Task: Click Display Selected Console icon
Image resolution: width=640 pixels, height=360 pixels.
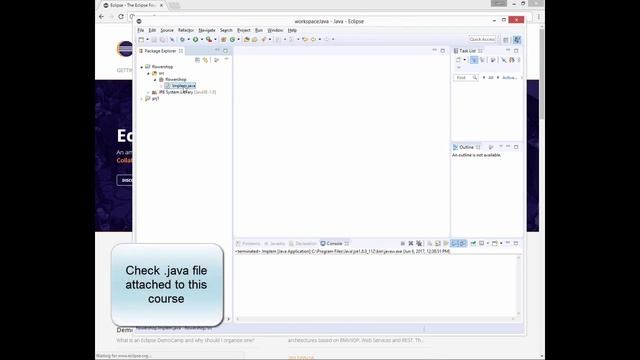Action: tap(482, 243)
